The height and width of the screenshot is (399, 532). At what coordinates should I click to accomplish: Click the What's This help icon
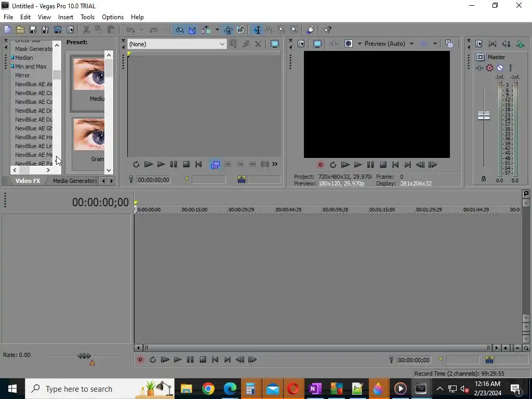[327, 30]
